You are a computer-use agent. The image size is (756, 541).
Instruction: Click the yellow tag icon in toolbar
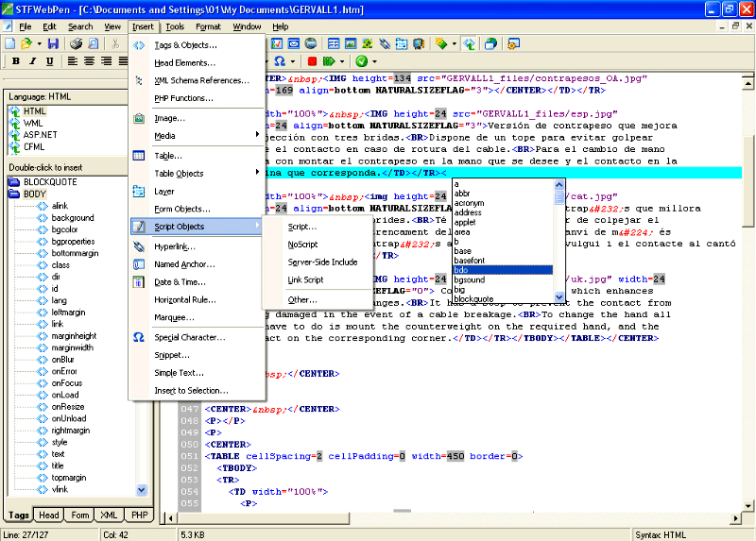(x=441, y=43)
